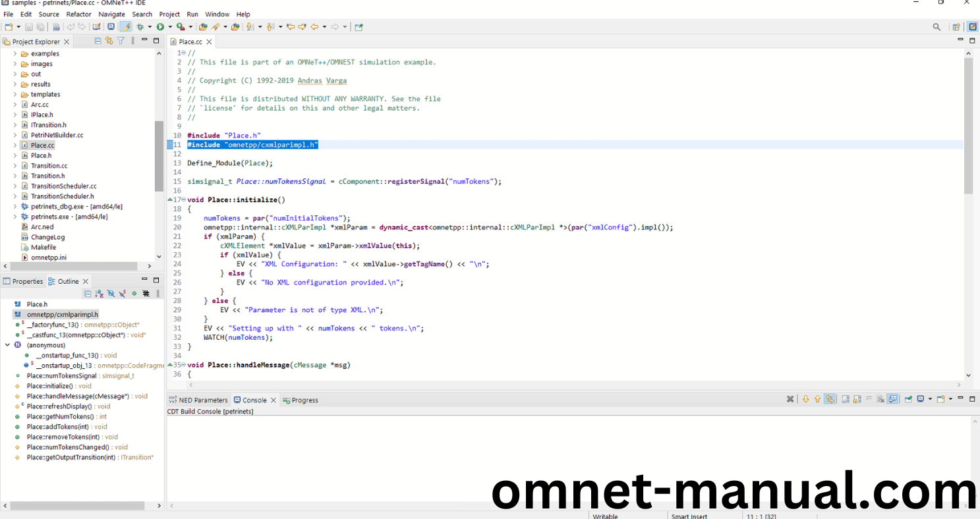Screen dimensions: 980x519
Task: Sort Outline entries alphabetically
Action: pyautogui.click(x=99, y=294)
